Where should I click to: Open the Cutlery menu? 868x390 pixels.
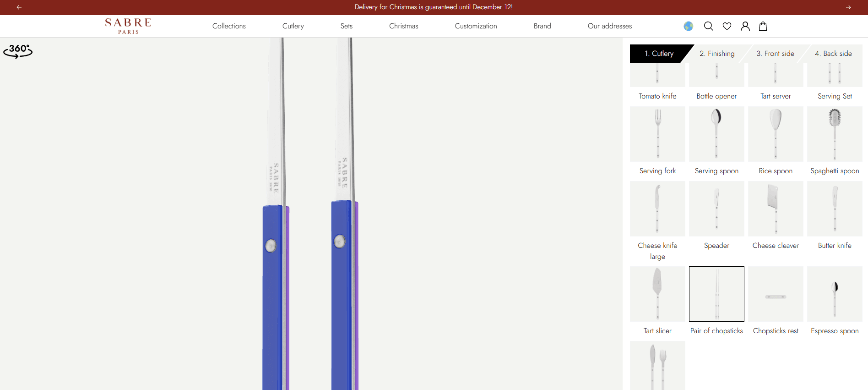293,26
